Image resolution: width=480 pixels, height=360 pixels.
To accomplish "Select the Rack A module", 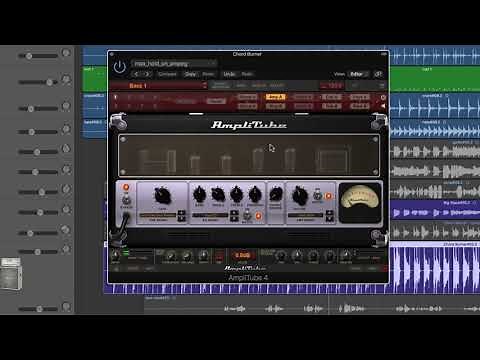I will [x=360, y=97].
